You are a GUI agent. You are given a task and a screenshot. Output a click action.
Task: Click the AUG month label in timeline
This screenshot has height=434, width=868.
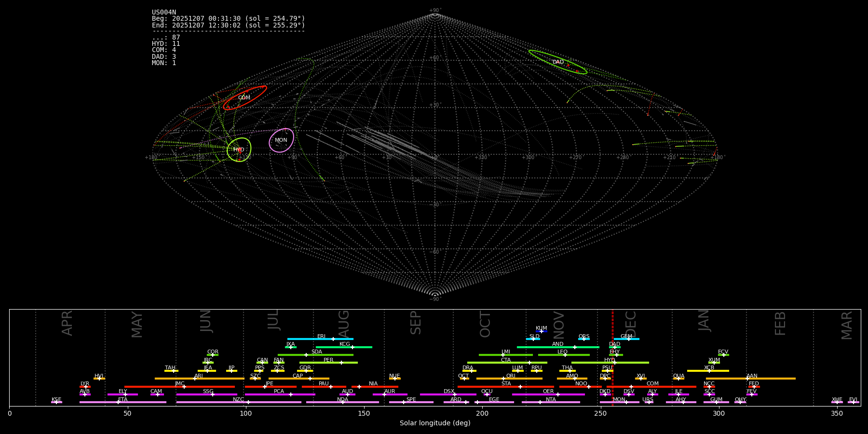point(344,324)
